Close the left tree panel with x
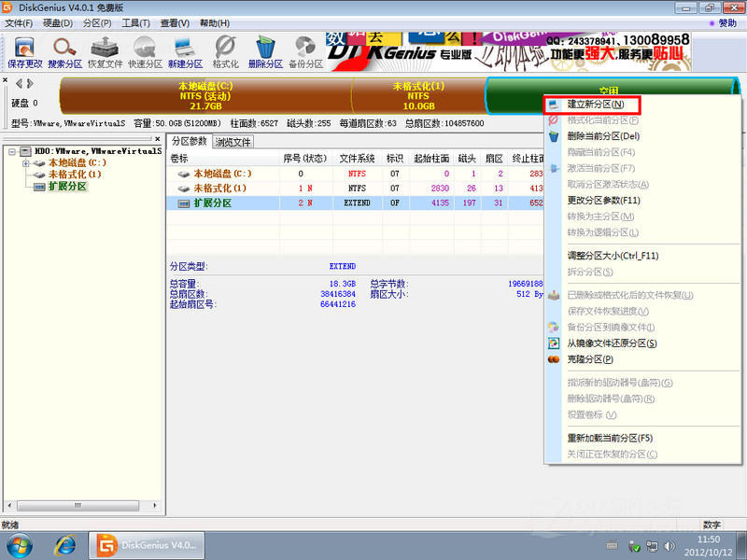Viewport: 747px width, 560px height. 158,138
